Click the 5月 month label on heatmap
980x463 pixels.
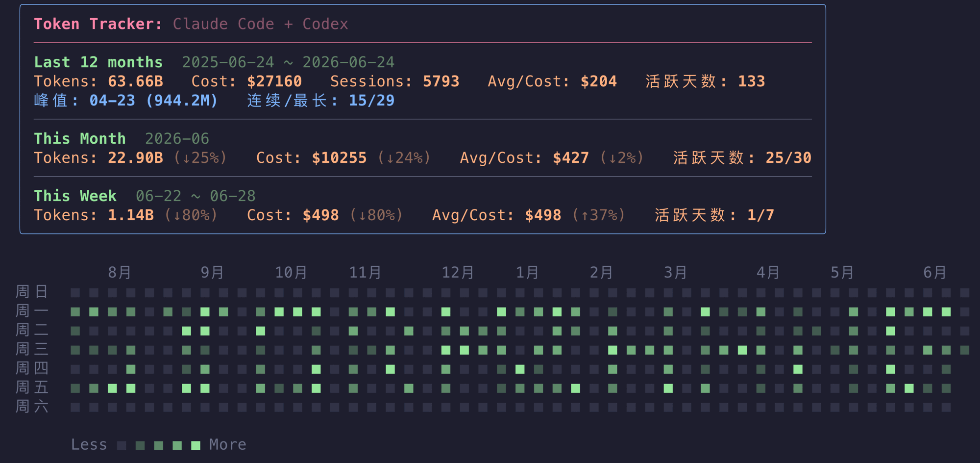[842, 272]
